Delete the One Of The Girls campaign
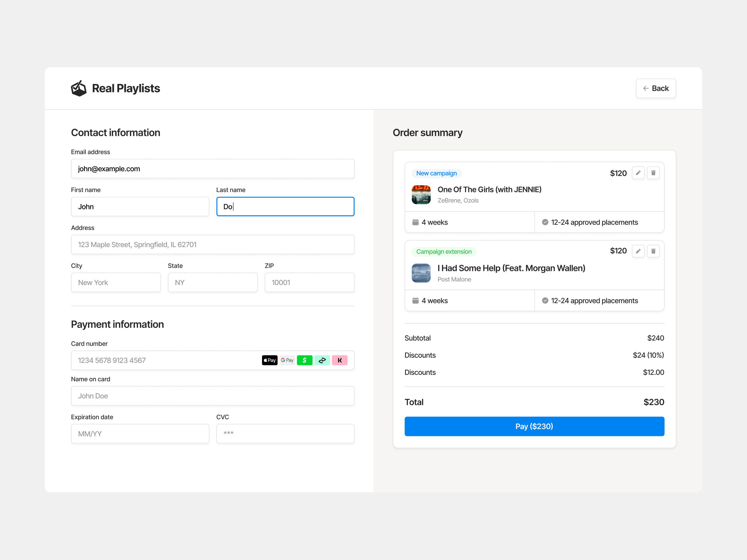Screen dimensions: 747x560 click(653, 173)
